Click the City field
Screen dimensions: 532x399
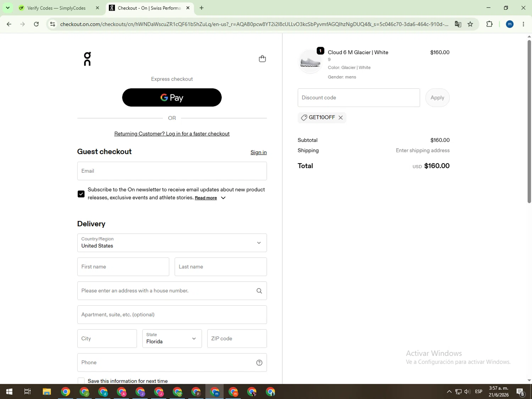pos(107,339)
